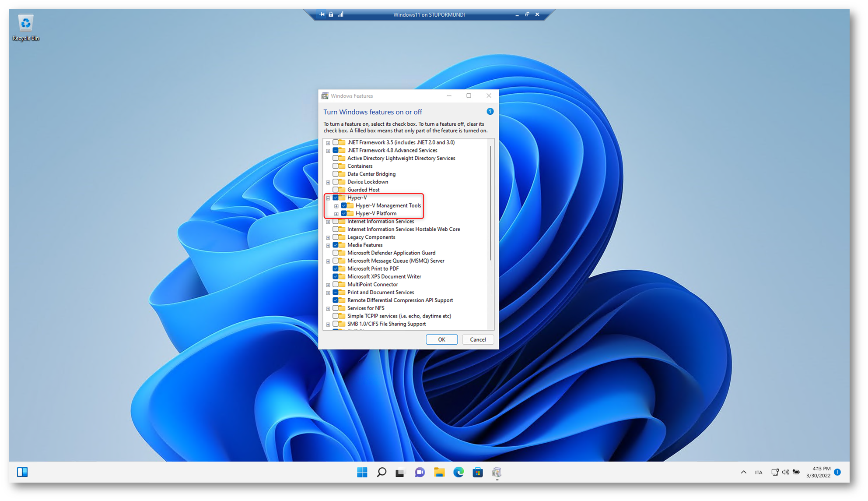This screenshot has height=501, width=868.
Task: Open the Recycle Bin desktop icon
Action: [x=26, y=27]
